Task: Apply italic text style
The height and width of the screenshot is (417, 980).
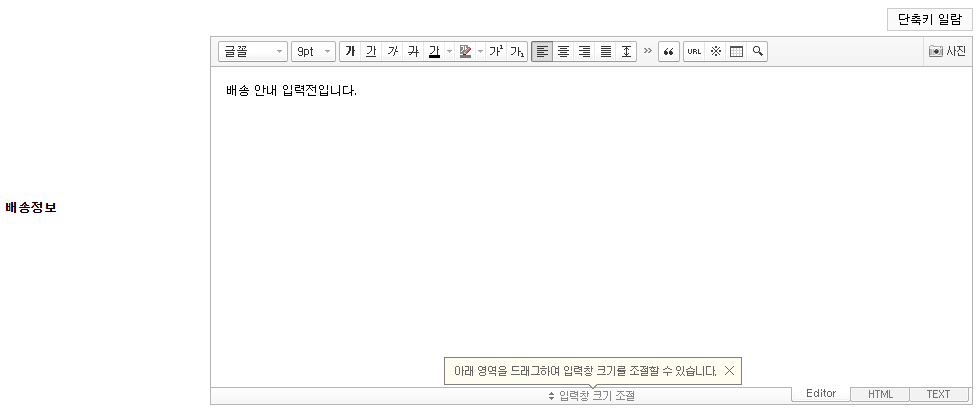Action: click(392, 51)
